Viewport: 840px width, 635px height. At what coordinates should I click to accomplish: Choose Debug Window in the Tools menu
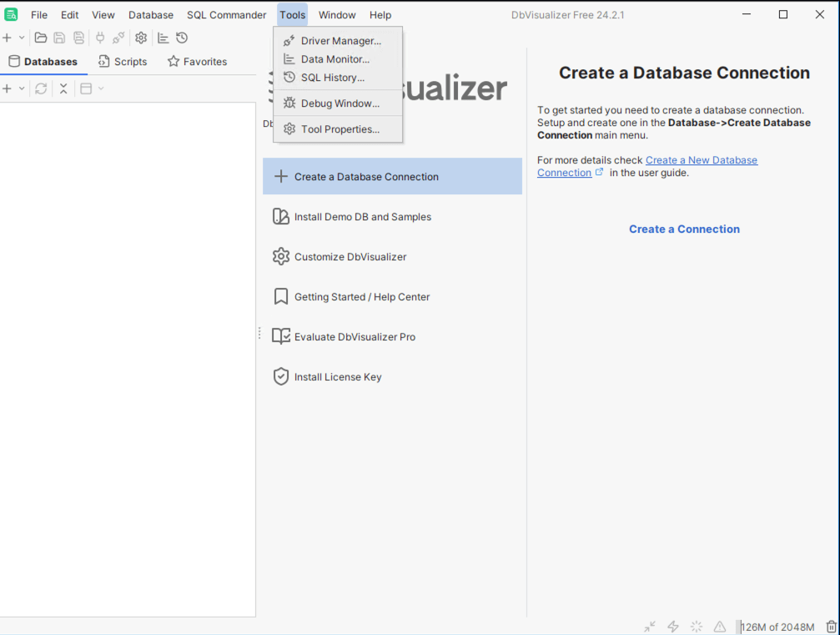coord(340,103)
